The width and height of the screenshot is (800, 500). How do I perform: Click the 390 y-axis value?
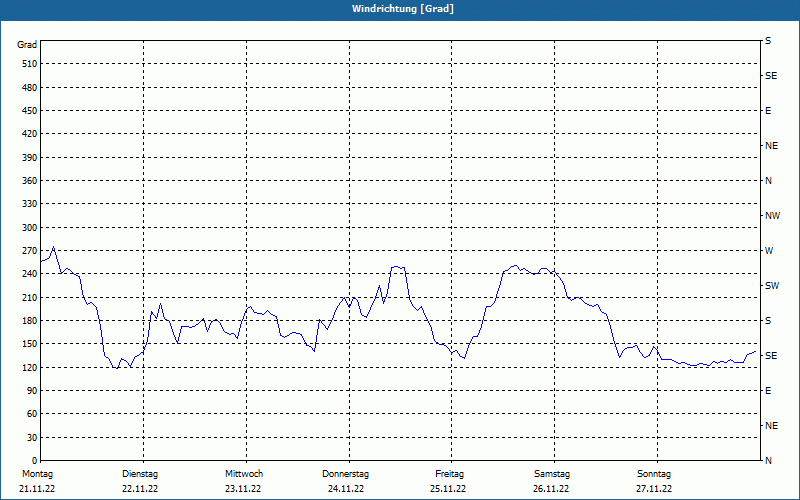[x=30, y=158]
